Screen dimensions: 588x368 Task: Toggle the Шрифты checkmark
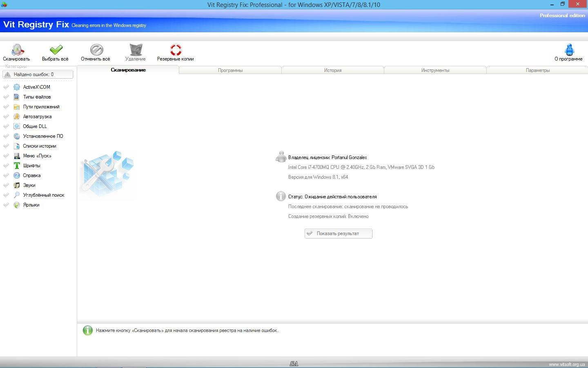click(x=6, y=166)
